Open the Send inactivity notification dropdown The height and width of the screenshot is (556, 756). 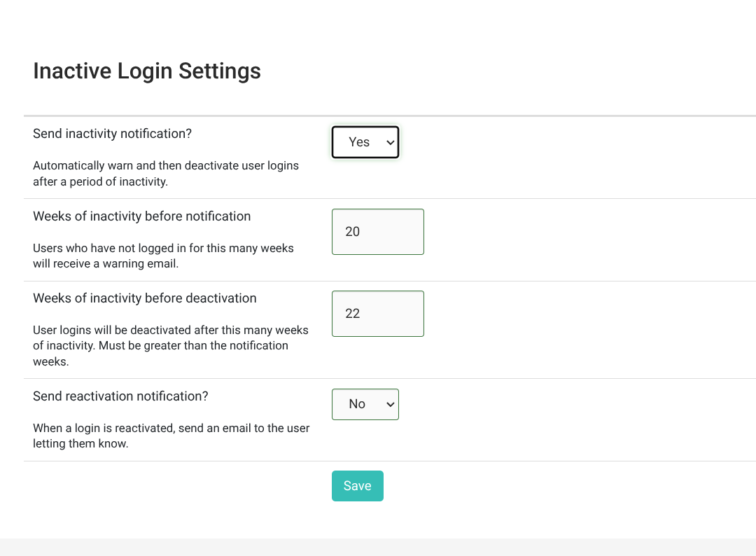(x=365, y=142)
